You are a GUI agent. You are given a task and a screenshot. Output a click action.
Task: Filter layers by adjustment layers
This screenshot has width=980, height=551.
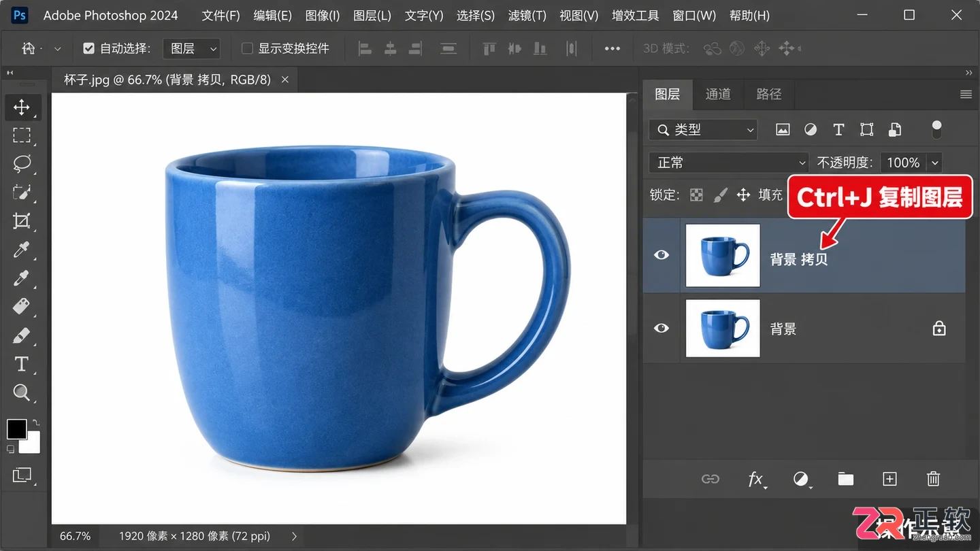point(811,129)
